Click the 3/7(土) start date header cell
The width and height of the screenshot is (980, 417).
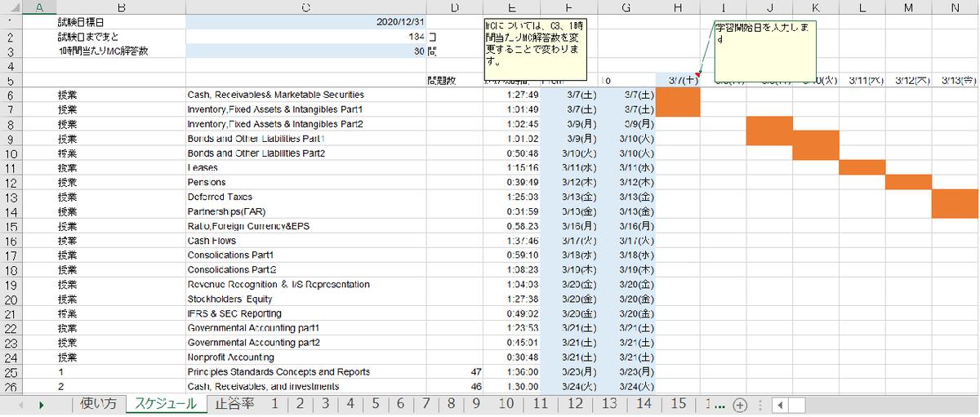678,80
